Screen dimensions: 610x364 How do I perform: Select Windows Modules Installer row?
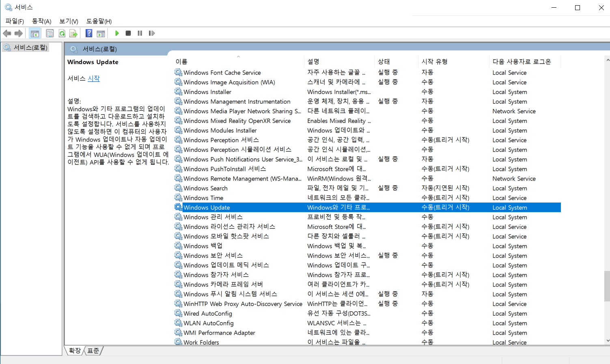pyautogui.click(x=367, y=130)
